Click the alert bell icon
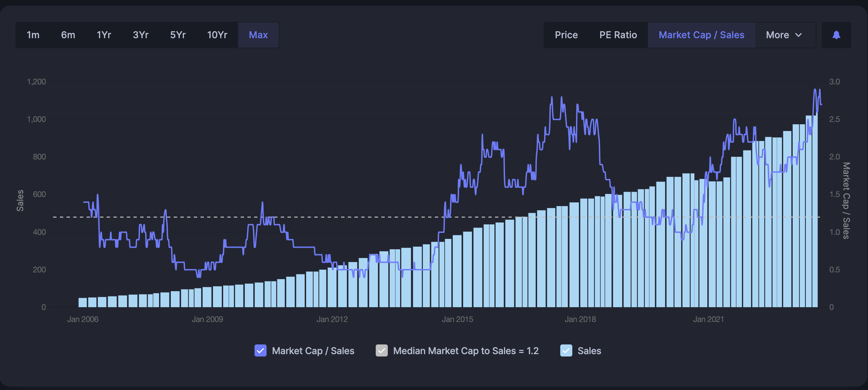 coord(836,35)
